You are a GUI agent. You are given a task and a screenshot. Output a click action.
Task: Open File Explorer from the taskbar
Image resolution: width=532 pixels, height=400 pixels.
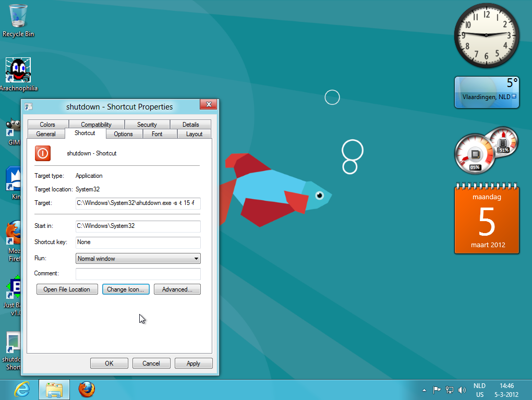coord(54,390)
